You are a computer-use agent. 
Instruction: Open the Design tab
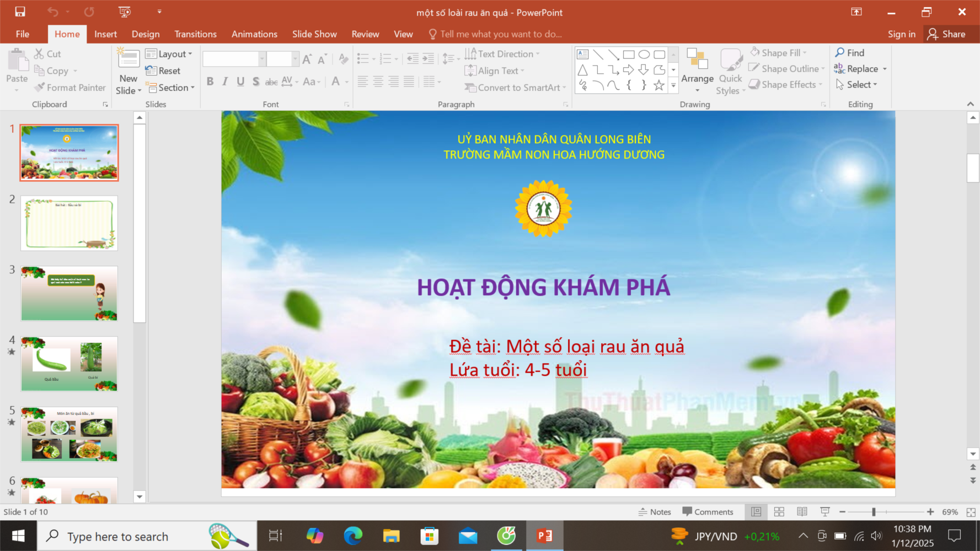pos(146,34)
